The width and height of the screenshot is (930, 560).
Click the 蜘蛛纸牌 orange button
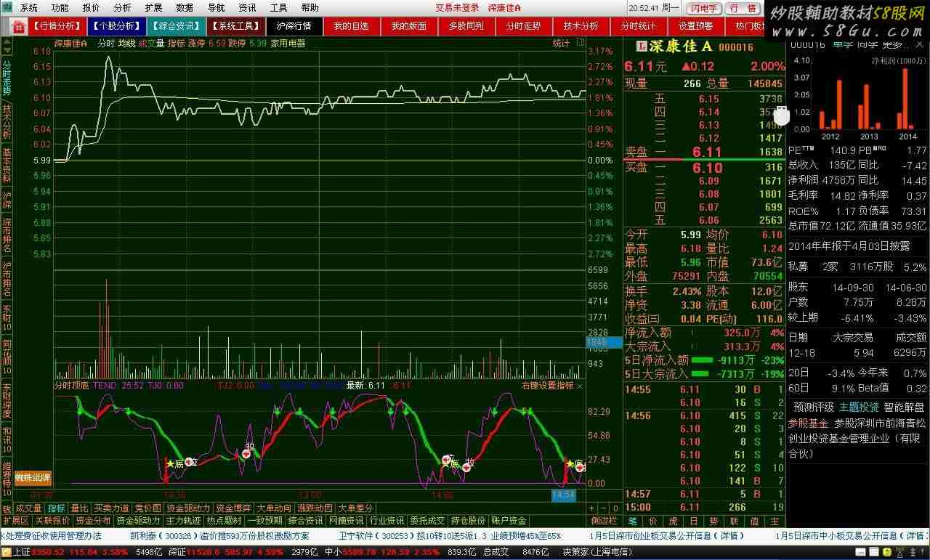[x=33, y=477]
